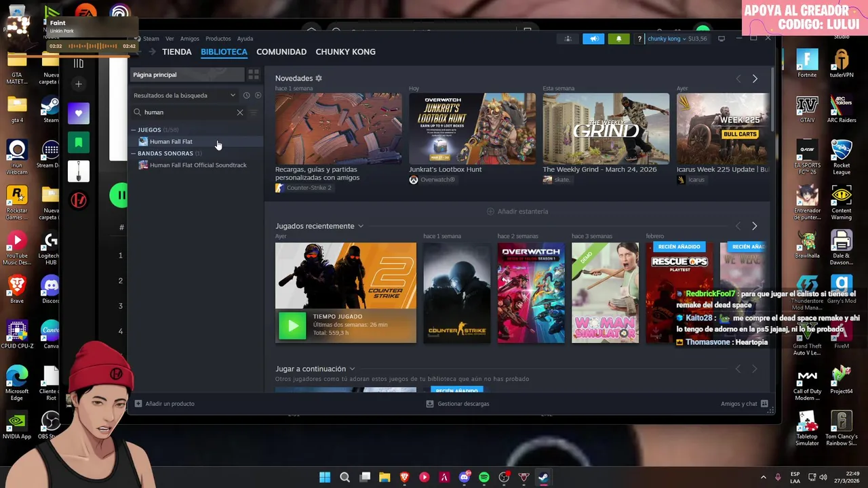Open the Steam menu
Image resolution: width=868 pixels, height=488 pixels.
pos(151,39)
